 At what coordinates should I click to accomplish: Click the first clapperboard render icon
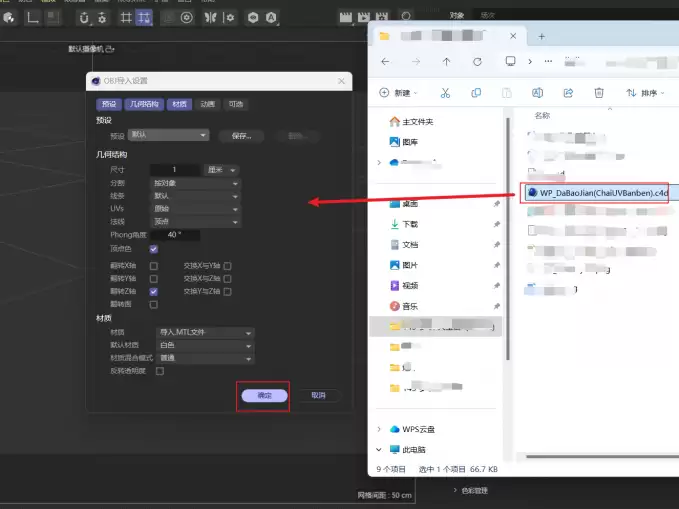(346, 17)
